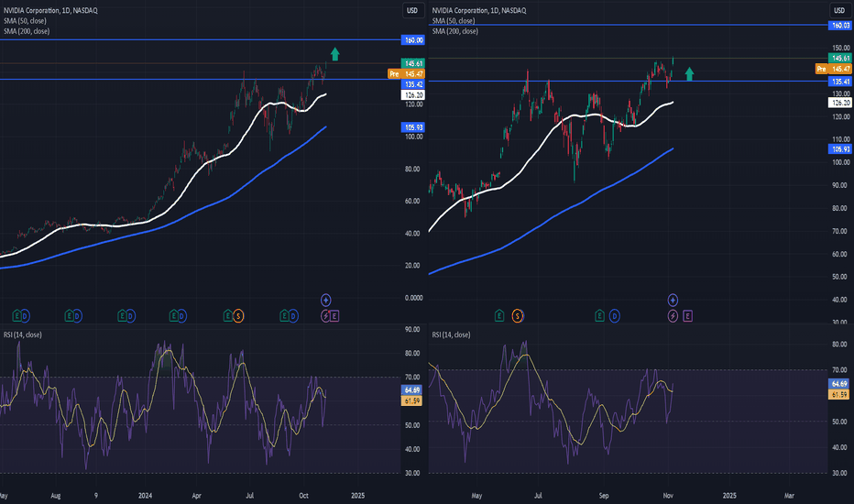
Task: Click the Oct label on left time axis
Action: tap(304, 496)
